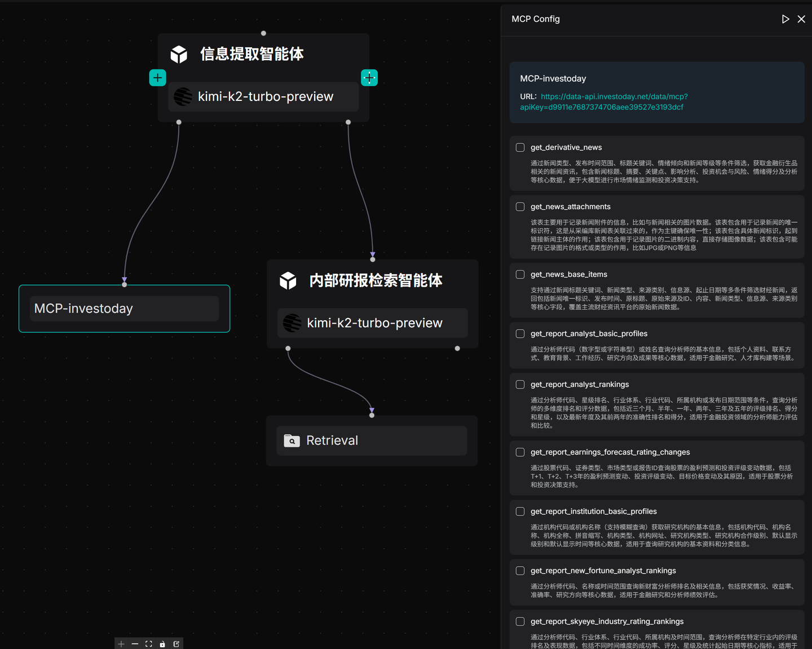Enable the get_derivative_news checkbox
The width and height of the screenshot is (812, 649).
pyautogui.click(x=519, y=147)
